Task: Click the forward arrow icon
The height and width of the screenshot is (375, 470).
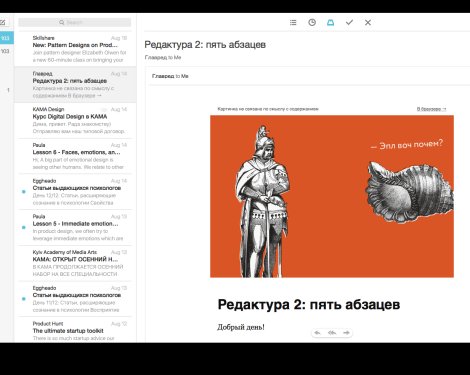Action: coord(346,333)
